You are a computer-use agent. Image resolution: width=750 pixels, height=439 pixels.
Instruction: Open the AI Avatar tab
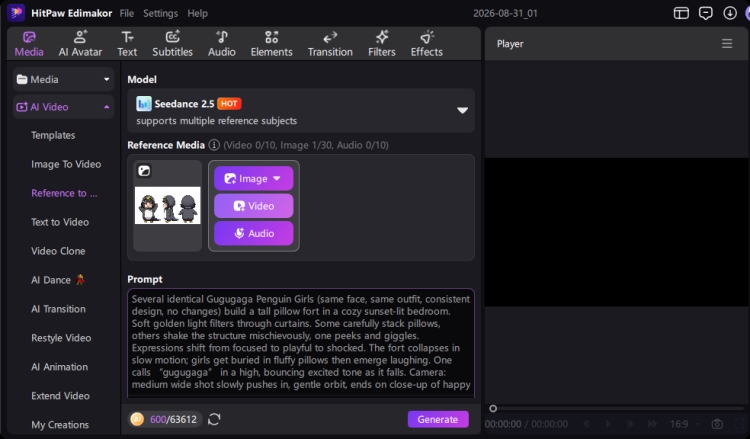[80, 44]
